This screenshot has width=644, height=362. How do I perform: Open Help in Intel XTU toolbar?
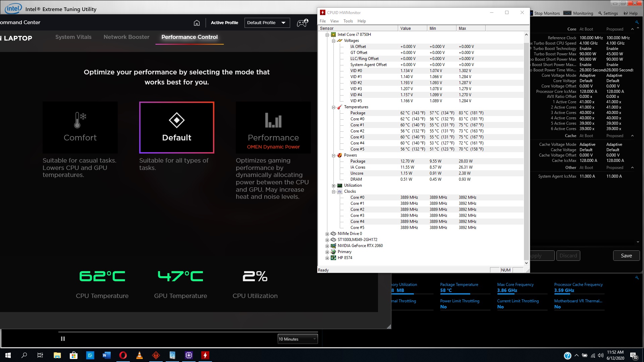coord(631,13)
